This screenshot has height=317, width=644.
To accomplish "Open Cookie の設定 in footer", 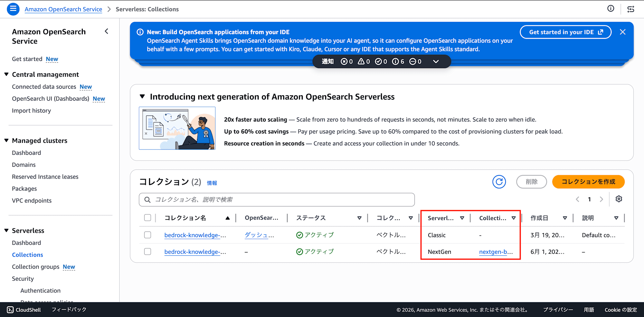I will (621, 310).
